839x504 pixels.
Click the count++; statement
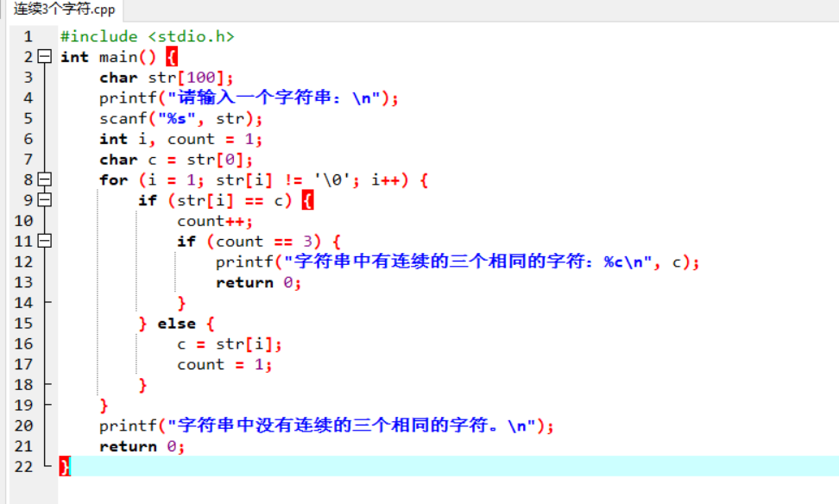tap(215, 221)
